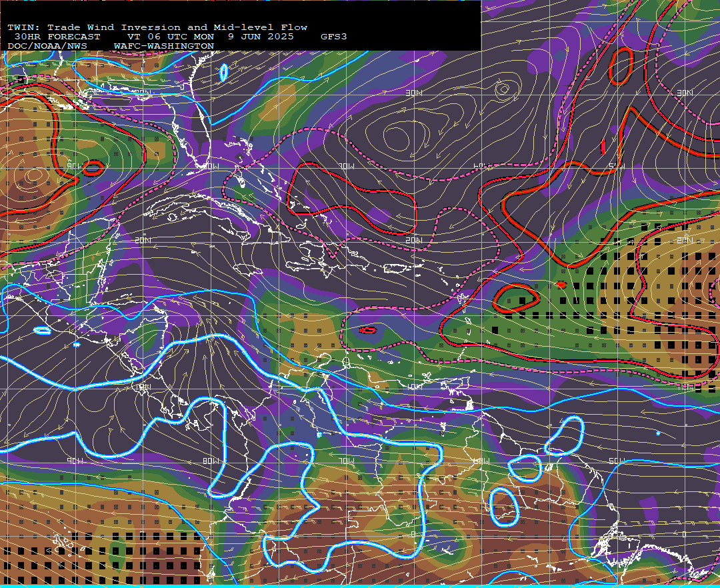
Task: Click the upper '90W' label beside the small red oval
Action: 74,166
